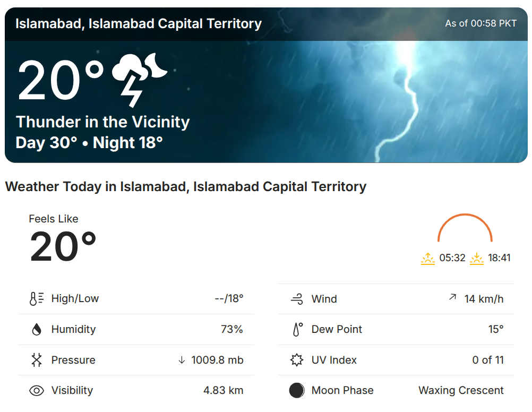Click the UV Index sun icon
The height and width of the screenshot is (412, 532).
tap(297, 360)
